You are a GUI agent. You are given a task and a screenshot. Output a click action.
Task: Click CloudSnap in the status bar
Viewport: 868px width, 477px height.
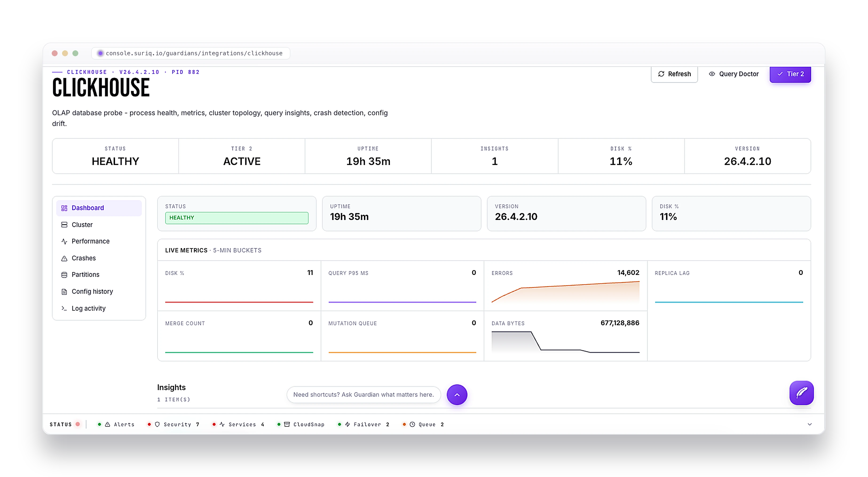pos(300,424)
